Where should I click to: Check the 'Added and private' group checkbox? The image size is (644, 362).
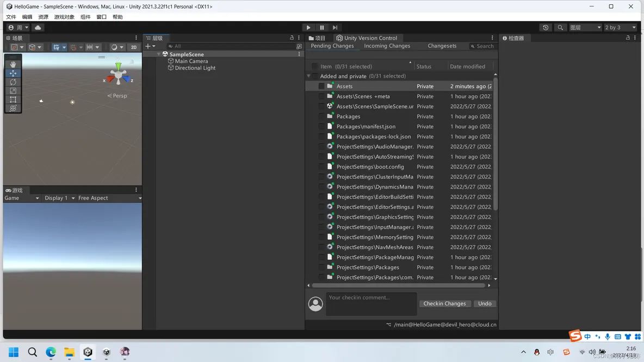click(x=315, y=76)
